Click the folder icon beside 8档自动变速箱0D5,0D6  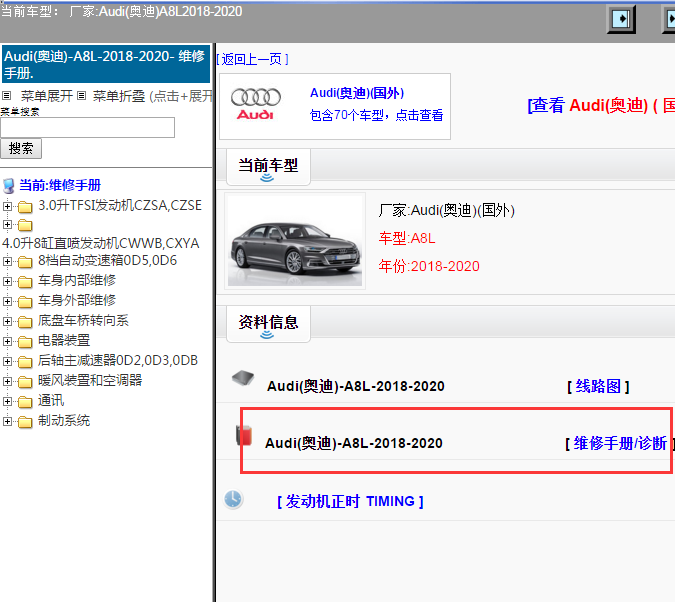pos(25,262)
